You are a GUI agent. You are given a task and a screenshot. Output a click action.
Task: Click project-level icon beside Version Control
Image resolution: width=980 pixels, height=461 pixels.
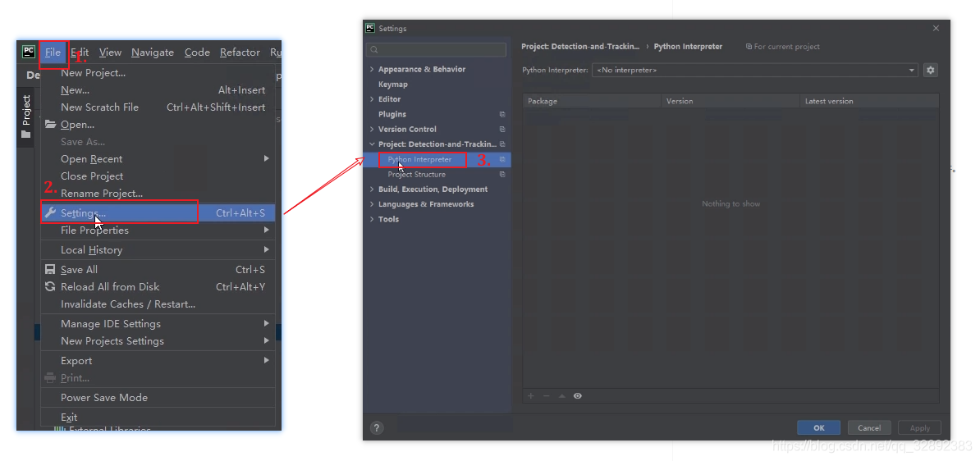click(501, 130)
